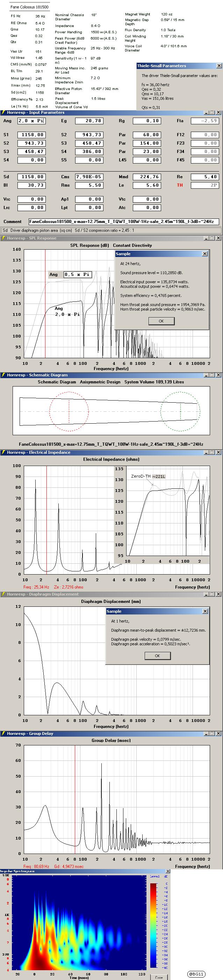Click the Close button below the spectrogram

click(159, 977)
